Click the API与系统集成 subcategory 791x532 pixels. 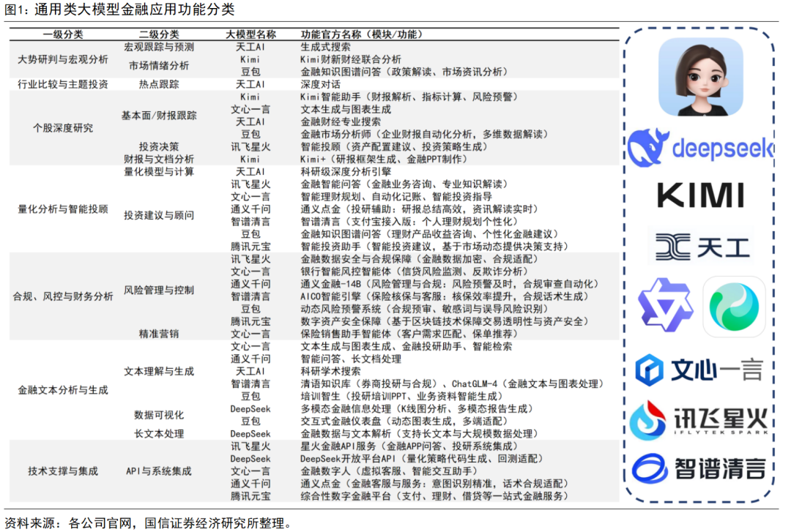[x=159, y=471]
